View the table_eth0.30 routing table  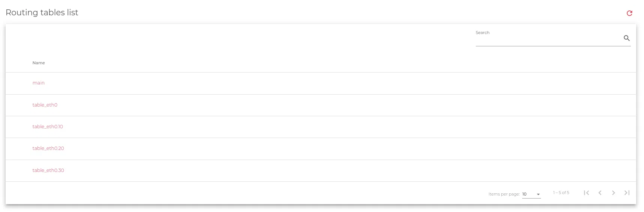click(48, 170)
